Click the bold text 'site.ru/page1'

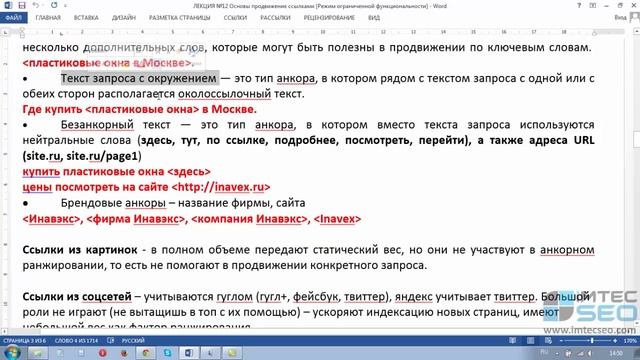102,156
